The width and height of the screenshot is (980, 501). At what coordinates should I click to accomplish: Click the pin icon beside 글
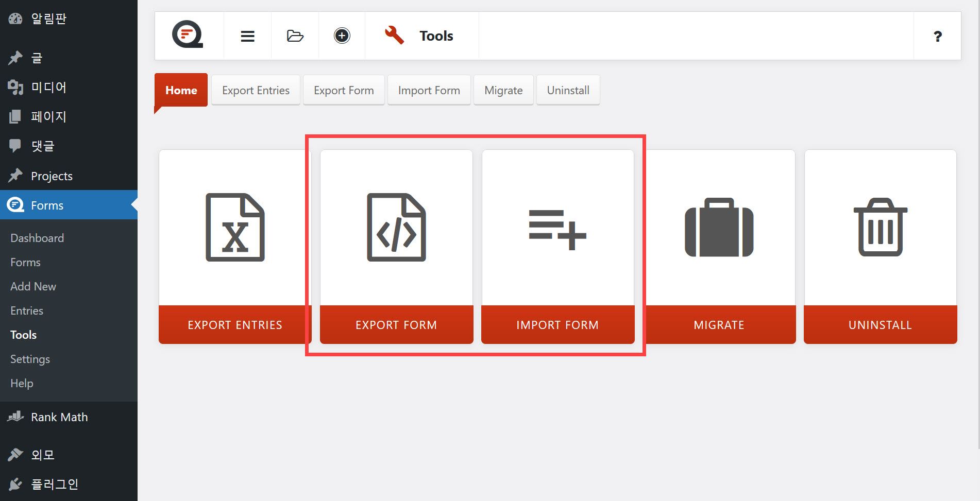tap(15, 58)
